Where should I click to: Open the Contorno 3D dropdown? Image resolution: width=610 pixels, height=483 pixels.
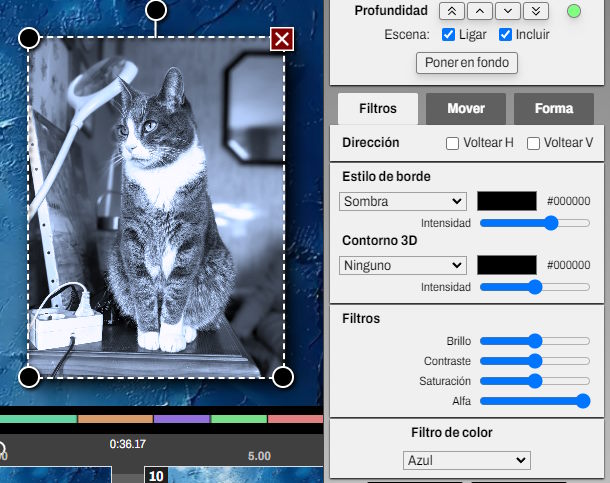403,265
